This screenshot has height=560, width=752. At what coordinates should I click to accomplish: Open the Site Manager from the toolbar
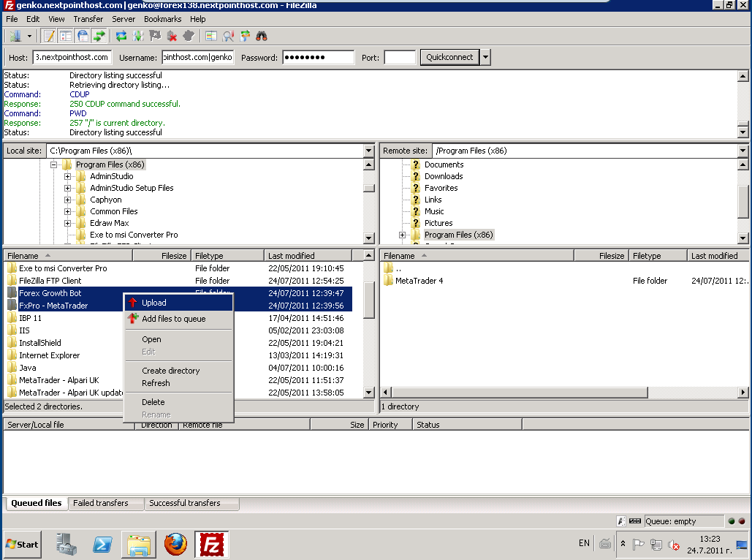click(16, 36)
